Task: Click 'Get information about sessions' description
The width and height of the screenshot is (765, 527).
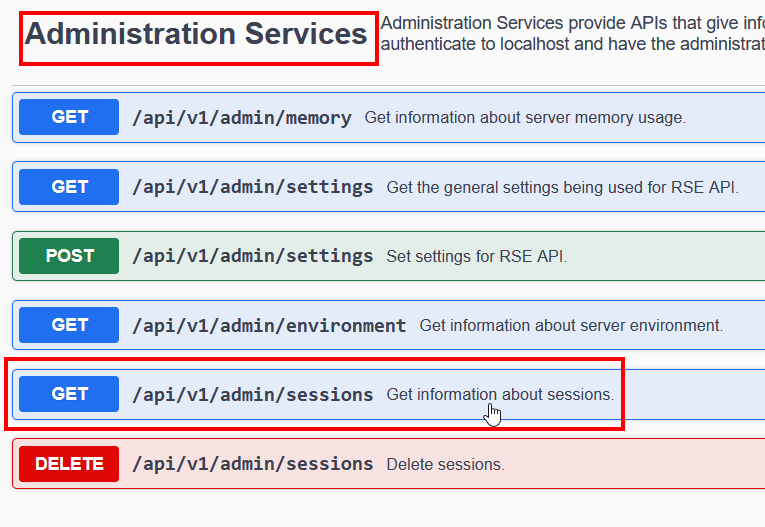Action: [500, 395]
